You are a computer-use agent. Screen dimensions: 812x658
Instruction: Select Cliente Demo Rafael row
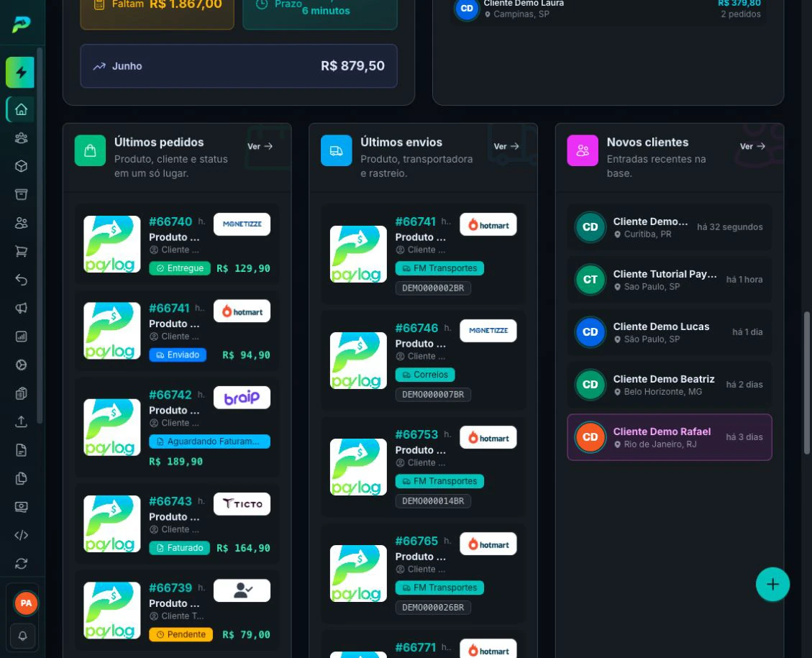[x=670, y=437]
